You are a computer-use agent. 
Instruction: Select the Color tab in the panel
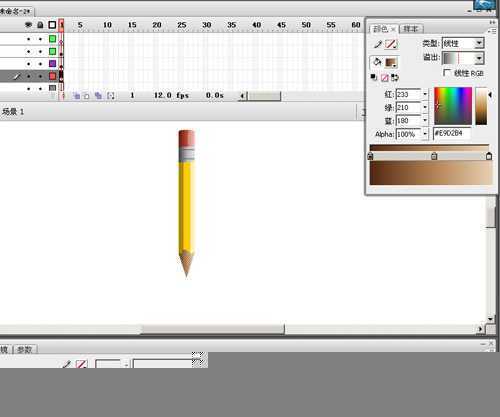point(380,29)
